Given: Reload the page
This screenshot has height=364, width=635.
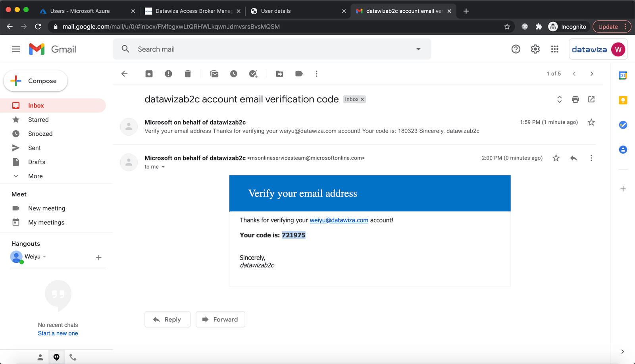Looking at the screenshot, I should point(38,27).
